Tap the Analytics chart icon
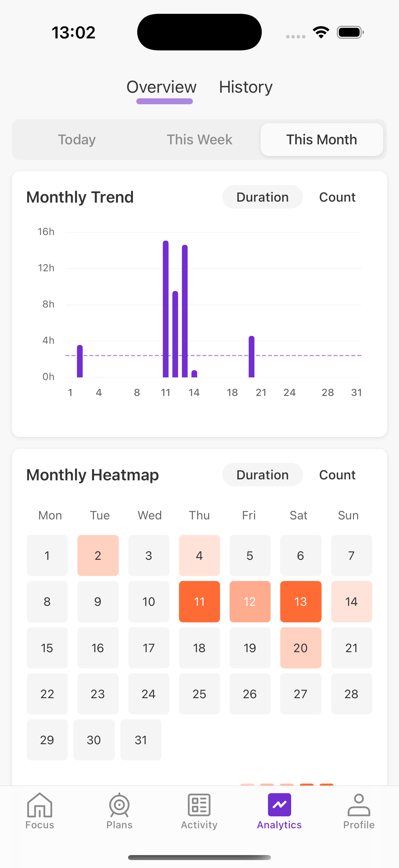The image size is (399, 868). [279, 805]
